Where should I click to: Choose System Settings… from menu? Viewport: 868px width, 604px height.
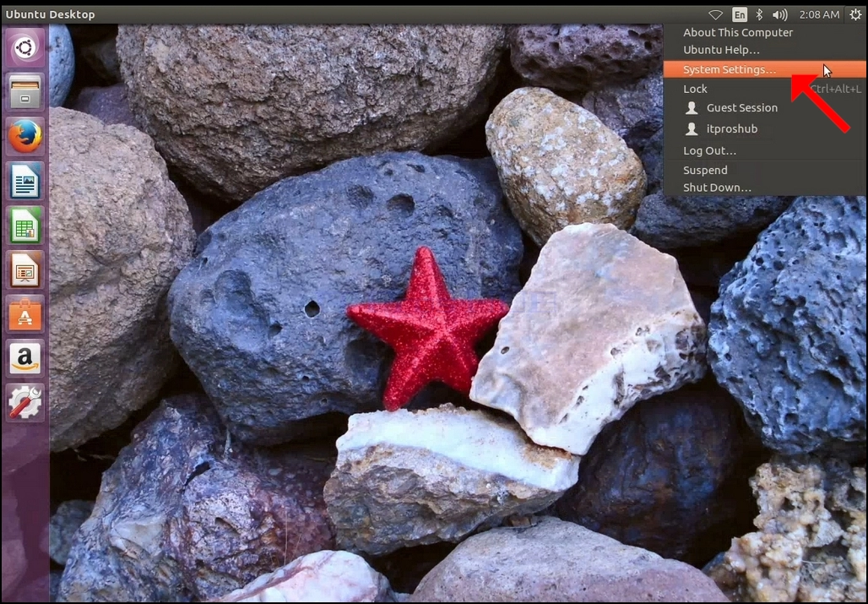[765, 69]
